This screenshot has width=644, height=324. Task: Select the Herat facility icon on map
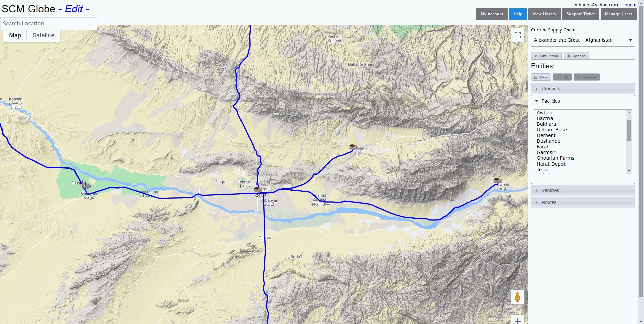[x=258, y=190]
